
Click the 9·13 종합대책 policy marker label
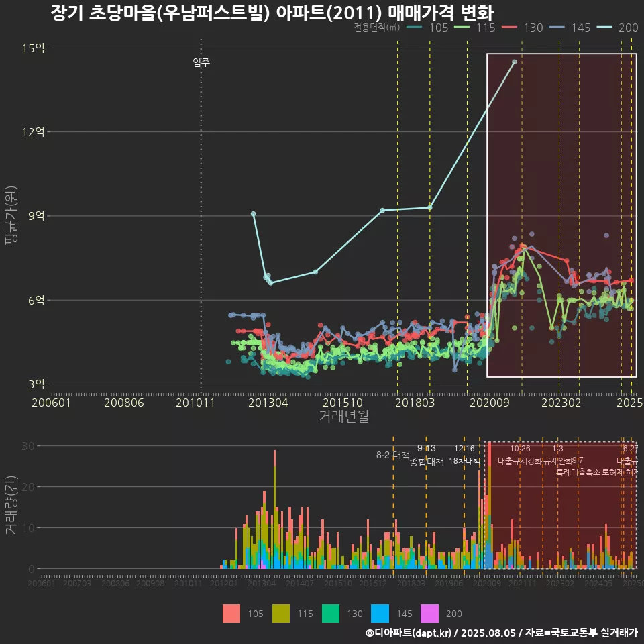coord(427,455)
